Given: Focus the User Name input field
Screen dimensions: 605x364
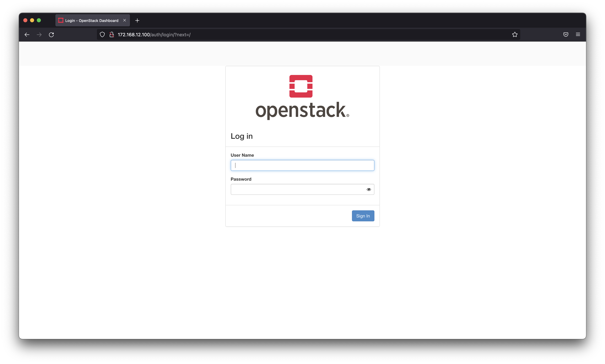Looking at the screenshot, I should point(302,165).
